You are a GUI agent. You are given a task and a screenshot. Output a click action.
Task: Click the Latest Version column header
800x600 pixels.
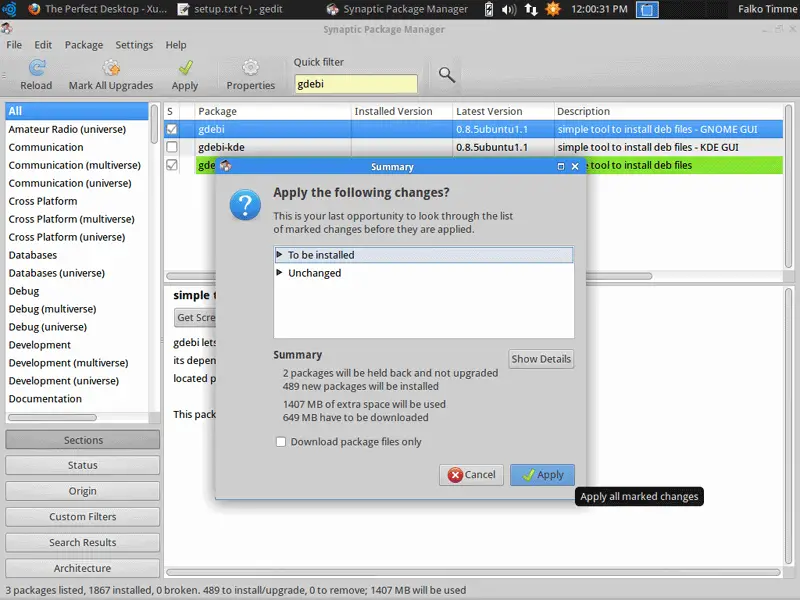tap(503, 111)
